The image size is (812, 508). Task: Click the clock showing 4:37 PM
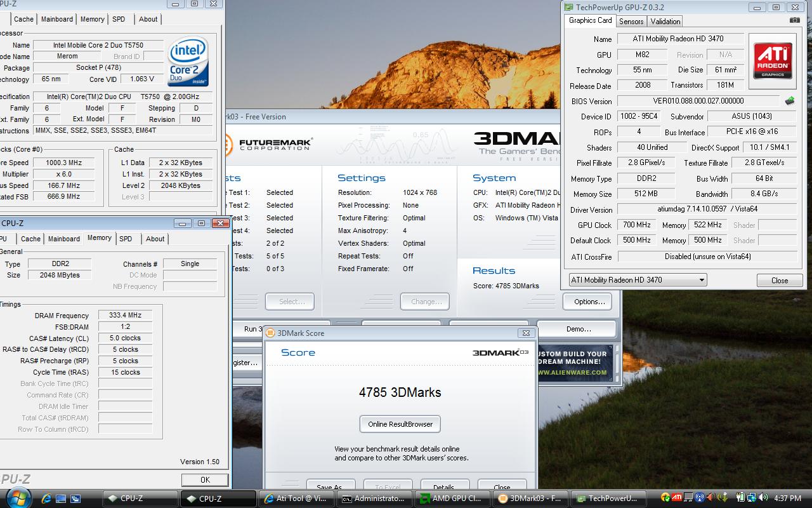[x=788, y=498]
